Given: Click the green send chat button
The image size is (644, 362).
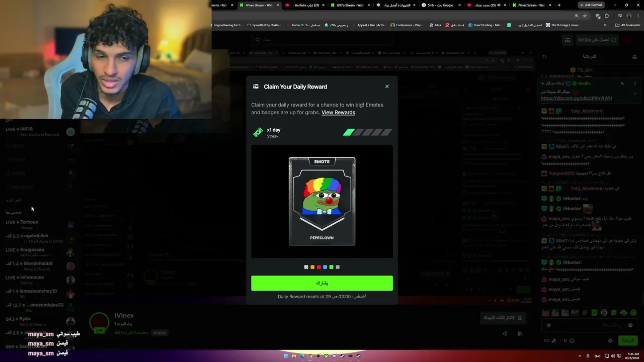Looking at the screenshot, I should pyautogui.click(x=627, y=340).
